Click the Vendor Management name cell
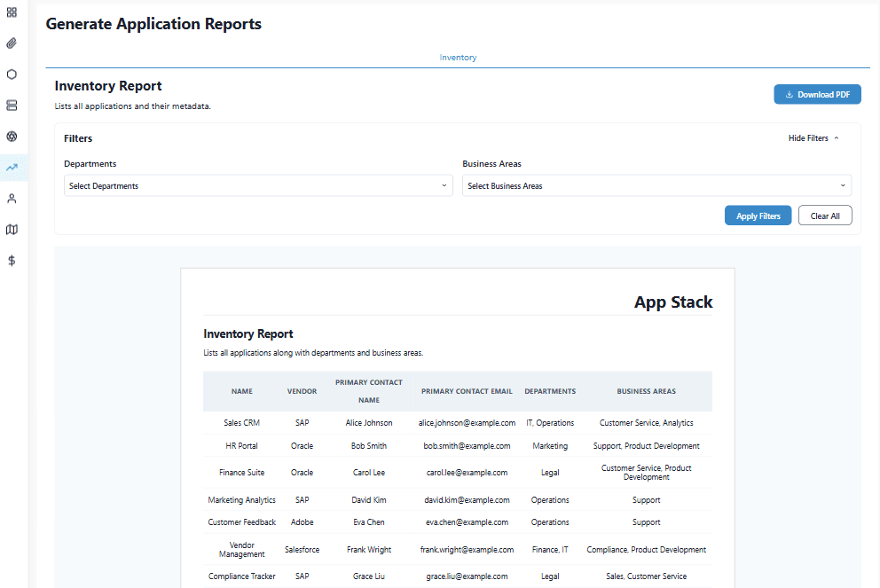The image size is (880, 588). click(x=242, y=550)
